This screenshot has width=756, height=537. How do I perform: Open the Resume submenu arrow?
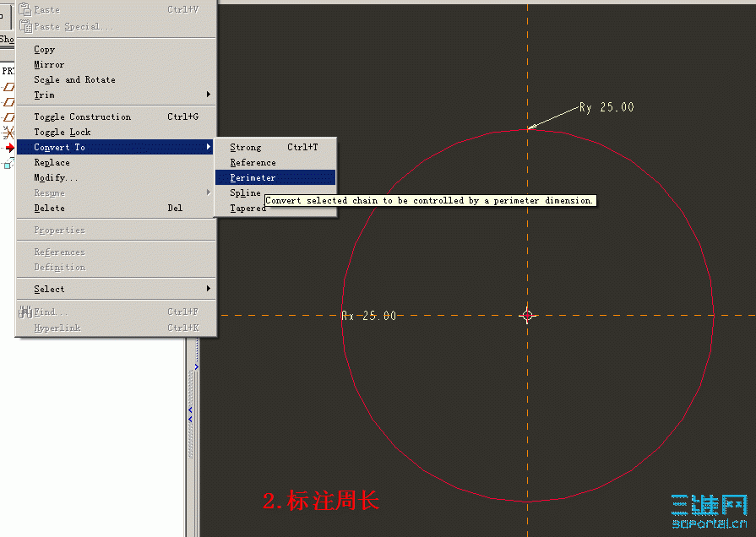pyautogui.click(x=208, y=193)
